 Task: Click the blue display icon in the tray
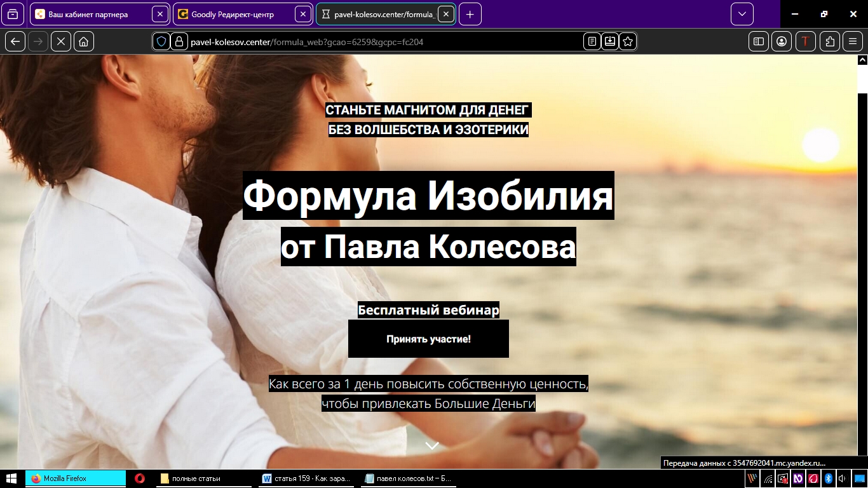tap(859, 480)
